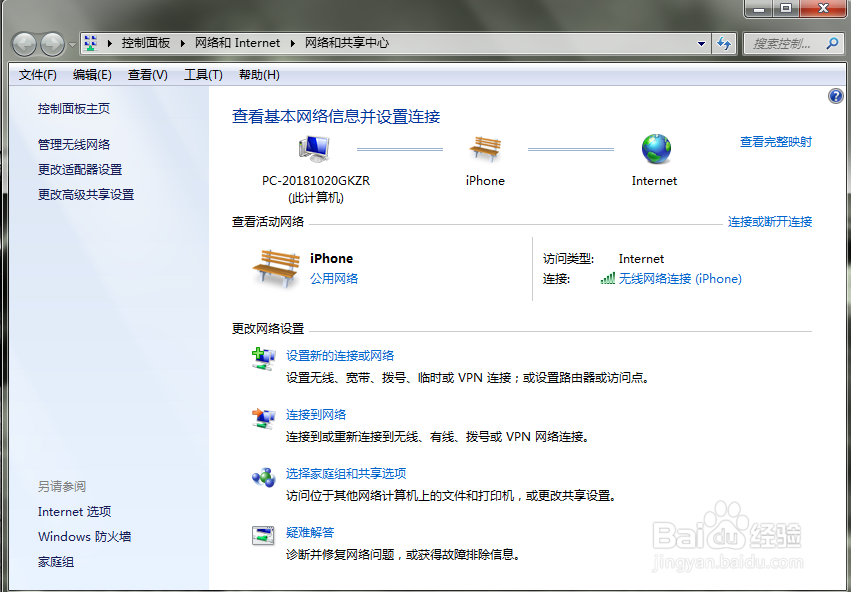
Task: Click the Control Panel icon in the address bar
Action: (91, 43)
